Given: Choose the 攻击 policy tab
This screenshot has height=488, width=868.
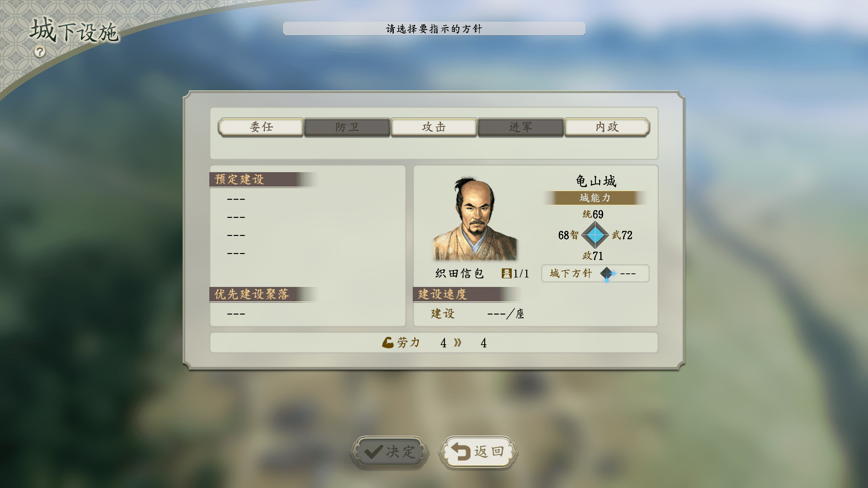Looking at the screenshot, I should 434,127.
